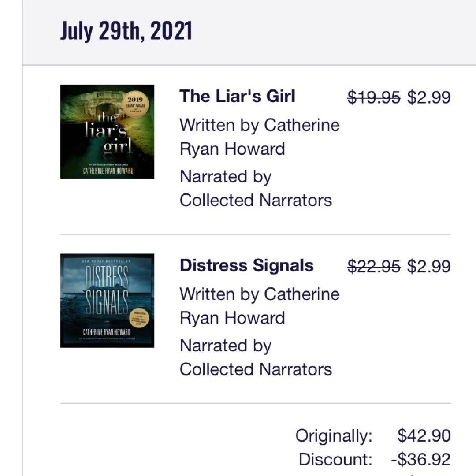Image resolution: width=476 pixels, height=476 pixels.
Task: Click the July 29th, 2021 order date
Action: tap(126, 31)
